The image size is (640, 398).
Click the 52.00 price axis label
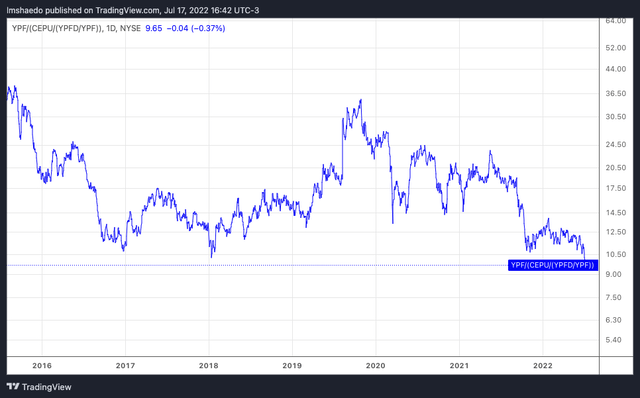pyautogui.click(x=616, y=48)
